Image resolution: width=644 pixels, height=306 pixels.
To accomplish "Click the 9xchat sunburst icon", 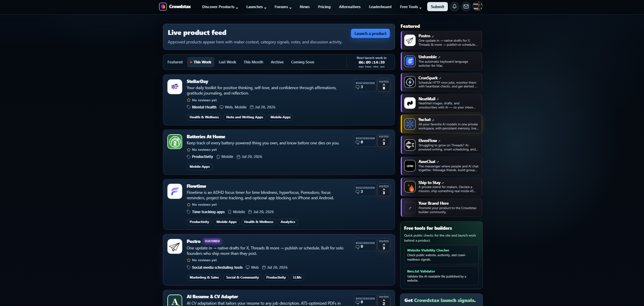I will (x=410, y=124).
